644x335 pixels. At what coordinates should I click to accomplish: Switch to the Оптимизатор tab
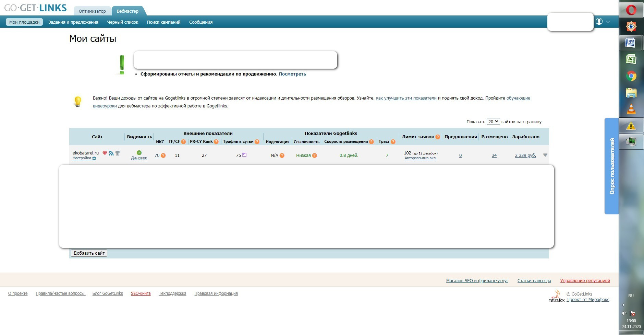(92, 11)
